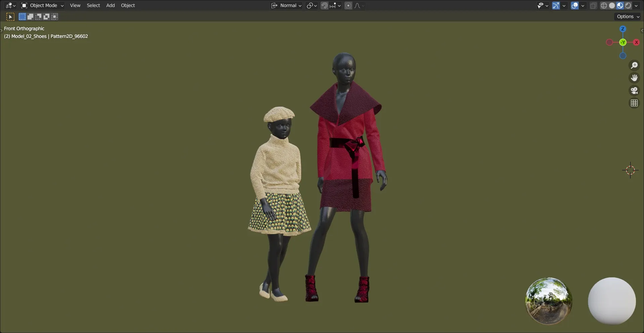This screenshot has width=644, height=333.
Task: Expand the left toolbar arrow
Action: 1,31
